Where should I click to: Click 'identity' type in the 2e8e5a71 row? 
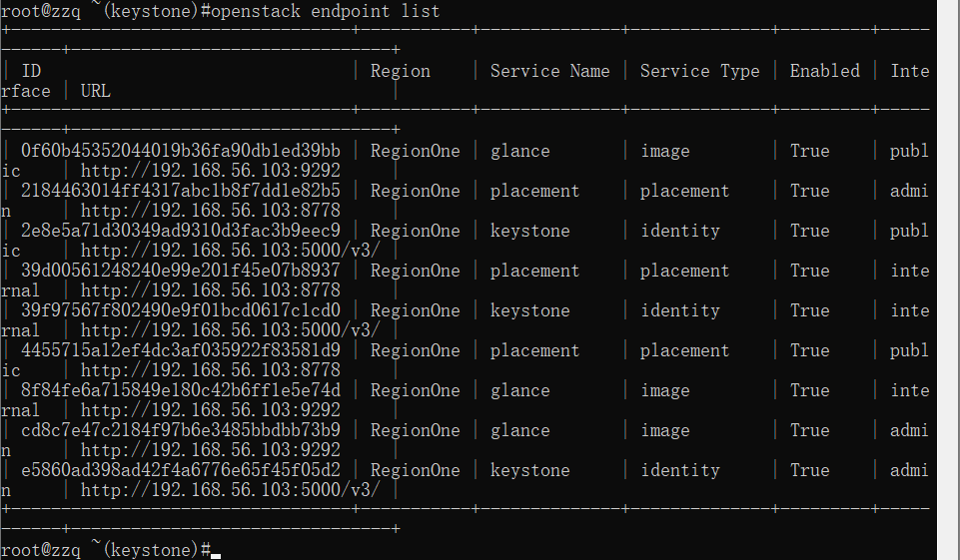coord(680,232)
